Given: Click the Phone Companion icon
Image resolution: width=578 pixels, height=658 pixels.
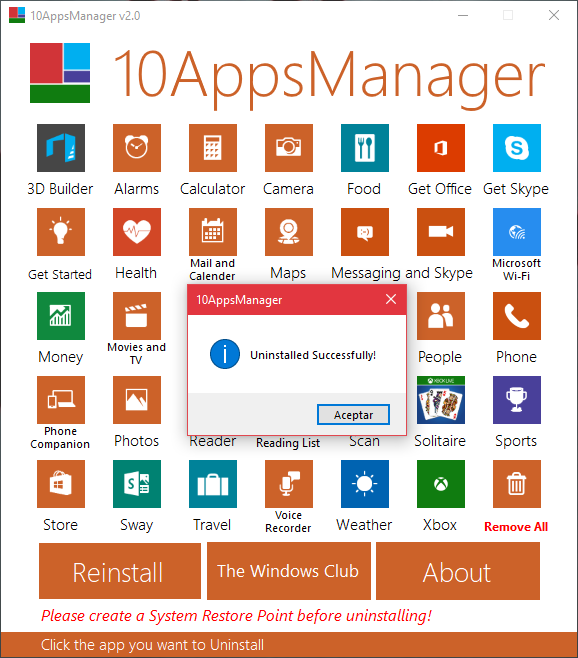Looking at the screenshot, I should pyautogui.click(x=61, y=400).
